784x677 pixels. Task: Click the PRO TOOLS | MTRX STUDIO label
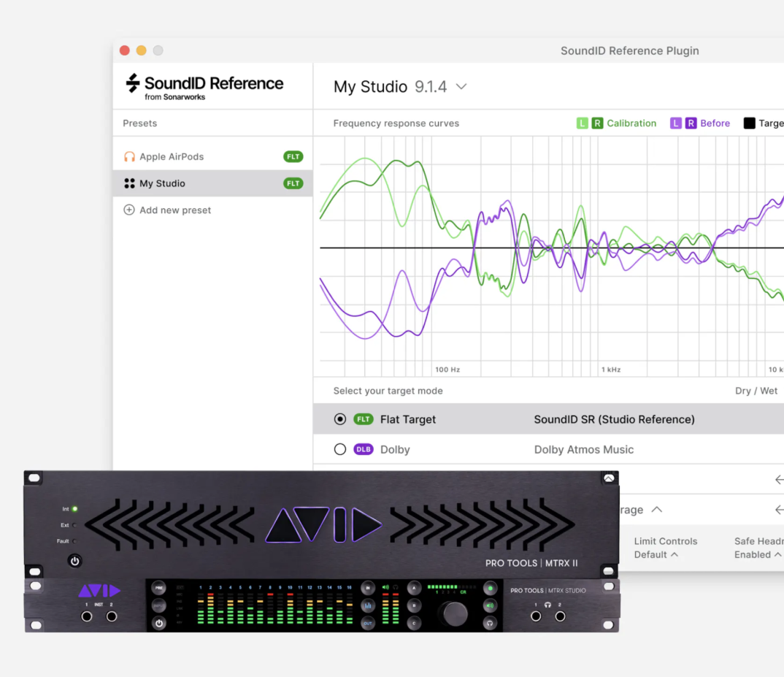(x=548, y=590)
